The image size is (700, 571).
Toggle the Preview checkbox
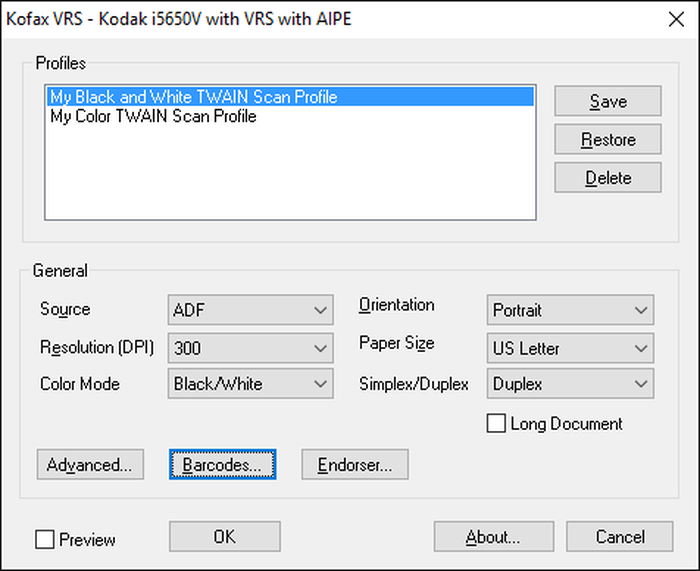45,539
